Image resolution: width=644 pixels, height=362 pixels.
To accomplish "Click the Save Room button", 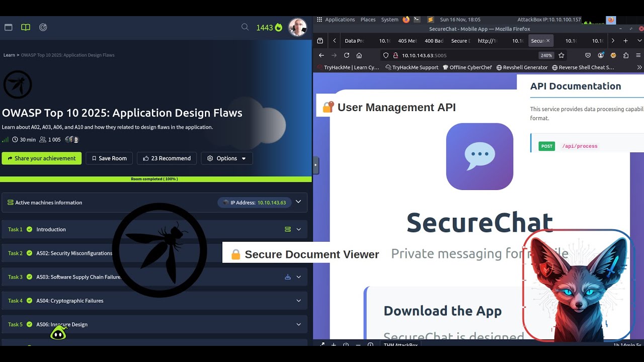I will (109, 158).
